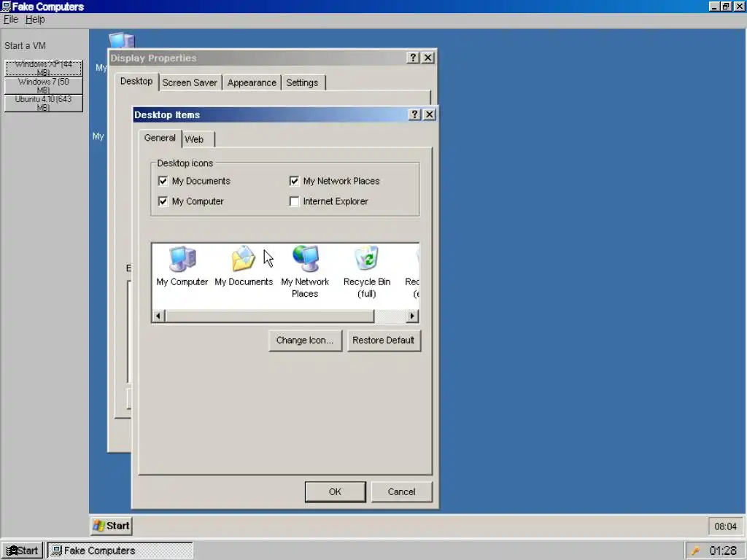
Task: Click the Fake Computers title bar icon
Action: (6, 6)
